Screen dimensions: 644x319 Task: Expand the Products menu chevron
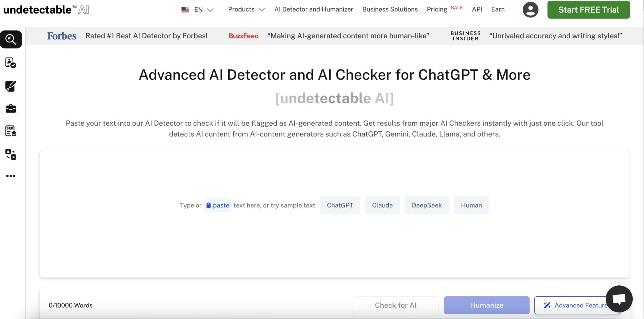click(x=262, y=10)
